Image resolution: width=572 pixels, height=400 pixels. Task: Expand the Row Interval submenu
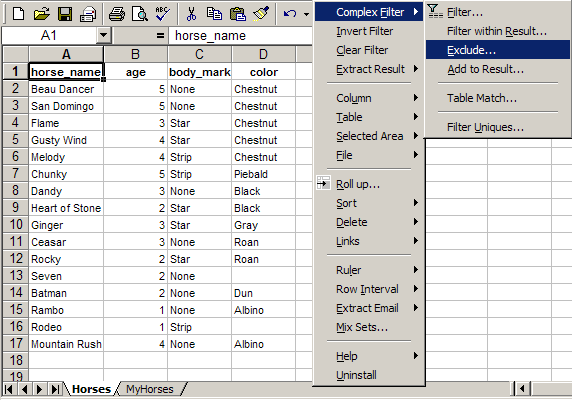[369, 289]
